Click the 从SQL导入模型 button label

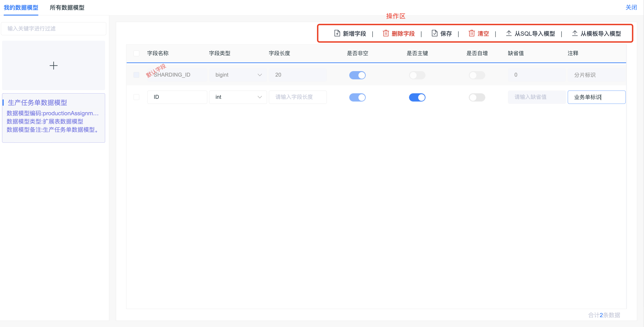pyautogui.click(x=535, y=33)
